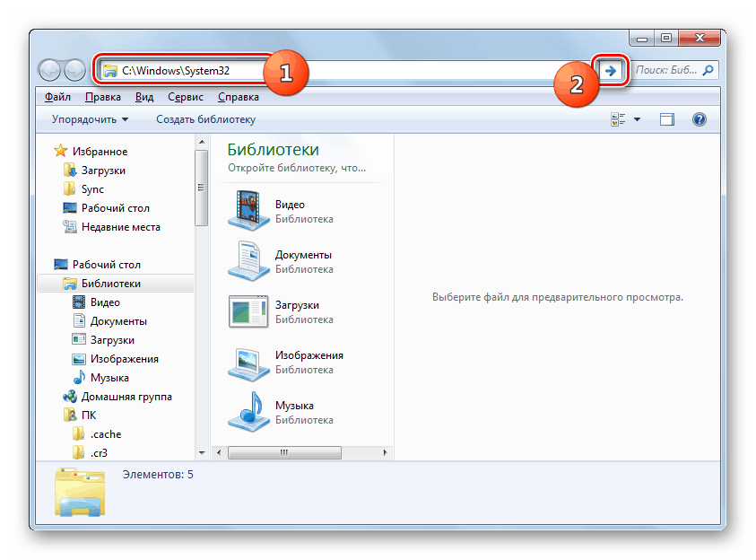The image size is (756, 560).
Task: Select Изображения in the navigation tree
Action: pos(124,358)
